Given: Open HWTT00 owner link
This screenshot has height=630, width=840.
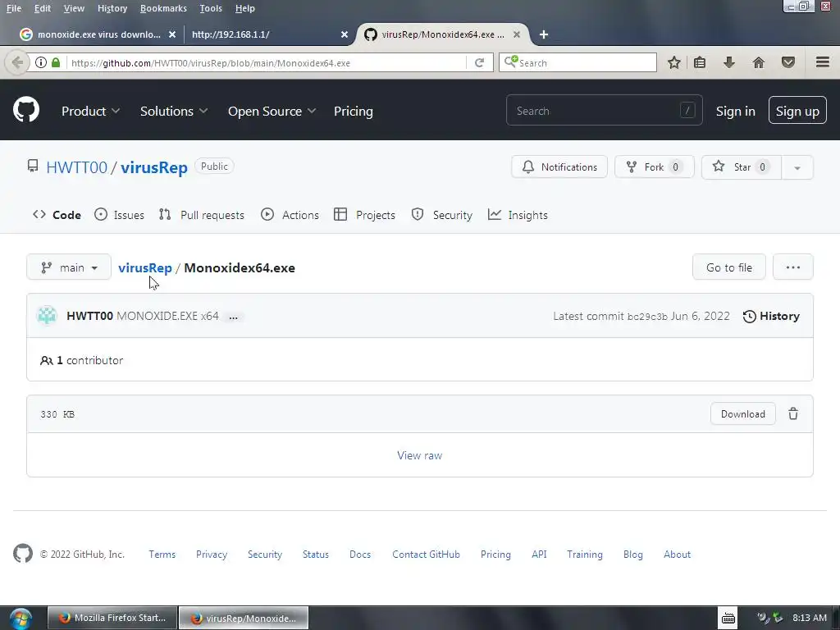Looking at the screenshot, I should (76, 167).
